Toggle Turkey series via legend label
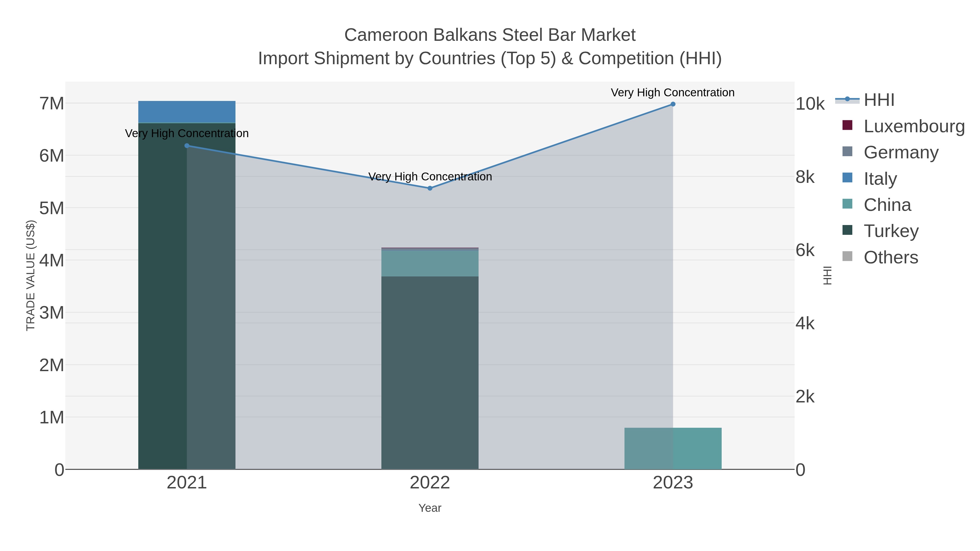The width and height of the screenshot is (980, 551). [891, 231]
